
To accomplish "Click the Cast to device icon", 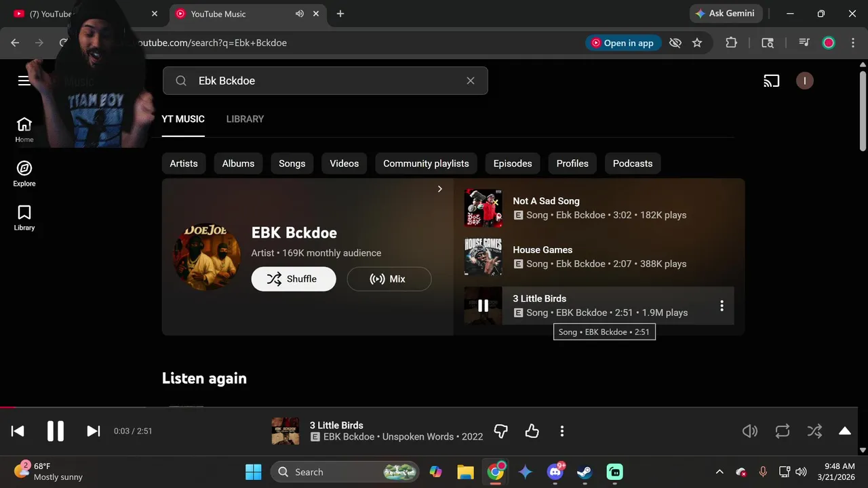I will click(x=772, y=81).
